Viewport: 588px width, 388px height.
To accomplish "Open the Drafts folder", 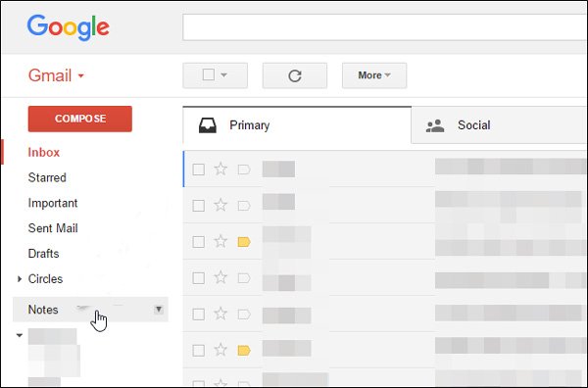I will point(43,254).
